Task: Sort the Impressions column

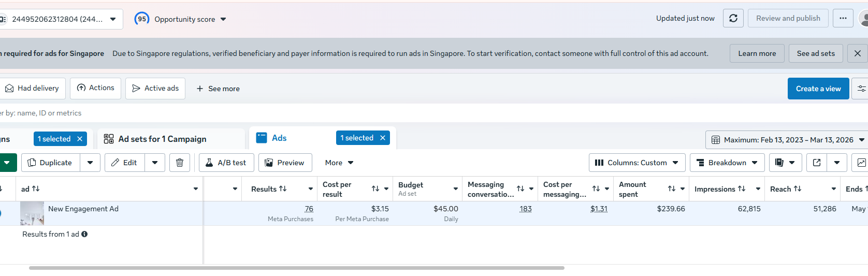Action: [x=742, y=189]
